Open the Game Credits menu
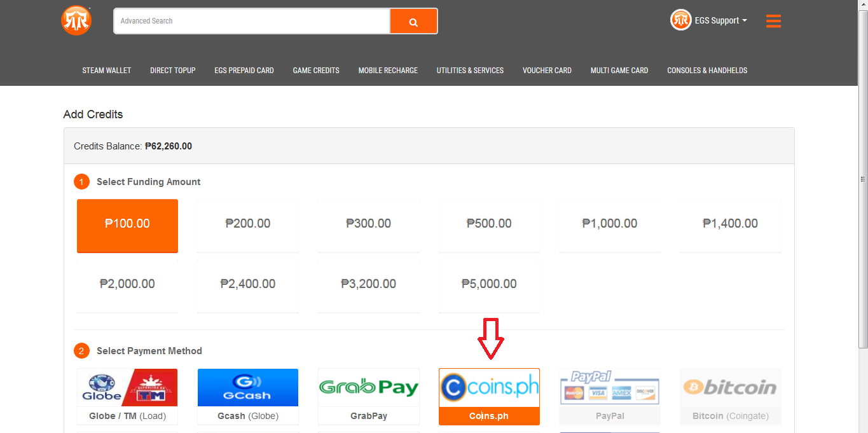868x433 pixels. (316, 71)
